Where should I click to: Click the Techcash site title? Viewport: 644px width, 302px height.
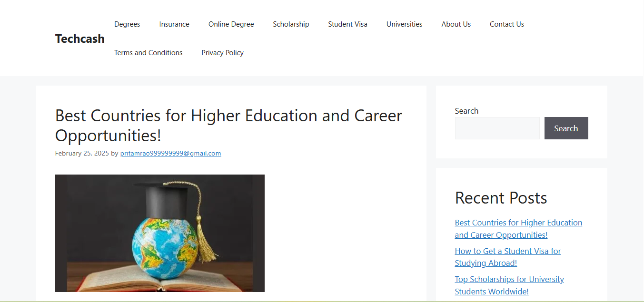click(x=80, y=39)
